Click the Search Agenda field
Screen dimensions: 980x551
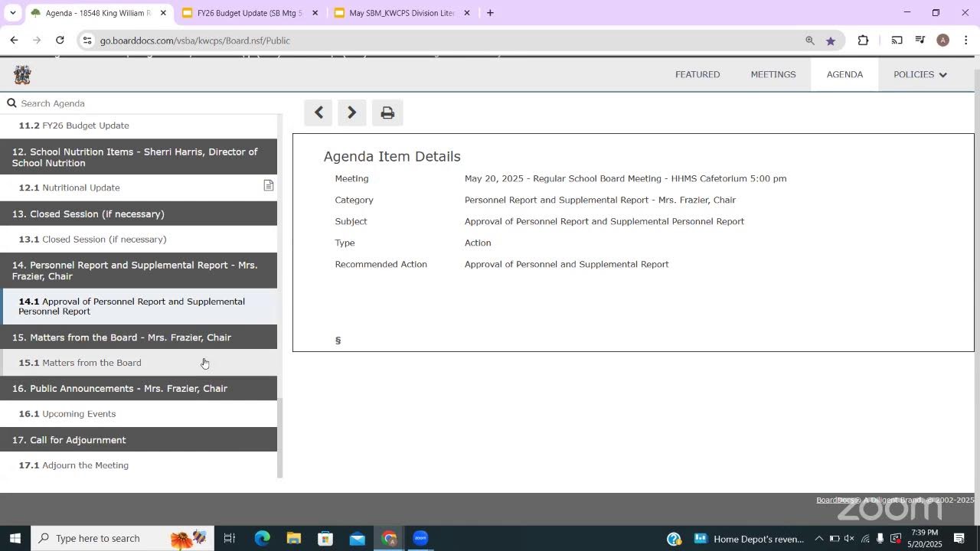pos(145,103)
